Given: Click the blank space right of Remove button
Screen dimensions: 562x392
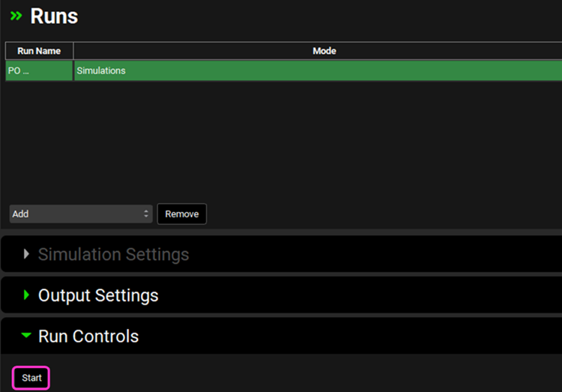Looking at the screenshot, I should pos(375,214).
